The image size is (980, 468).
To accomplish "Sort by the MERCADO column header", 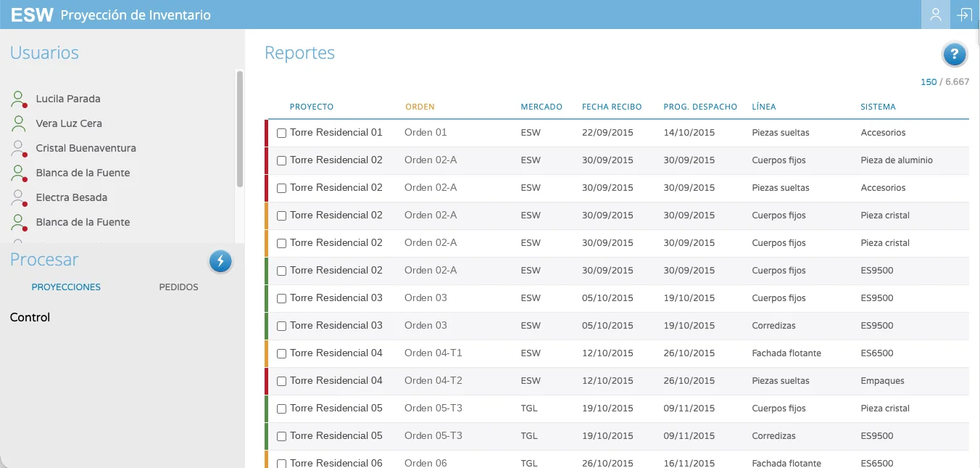I will (541, 107).
